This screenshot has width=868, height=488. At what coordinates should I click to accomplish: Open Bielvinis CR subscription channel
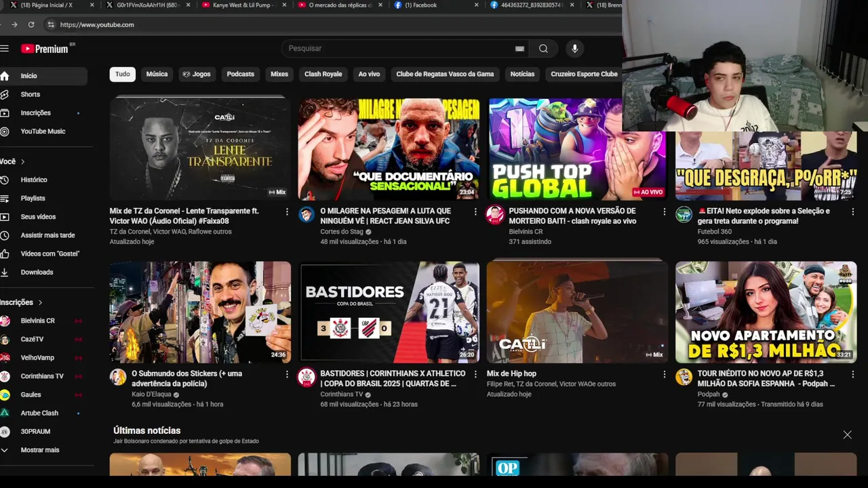click(43, 321)
